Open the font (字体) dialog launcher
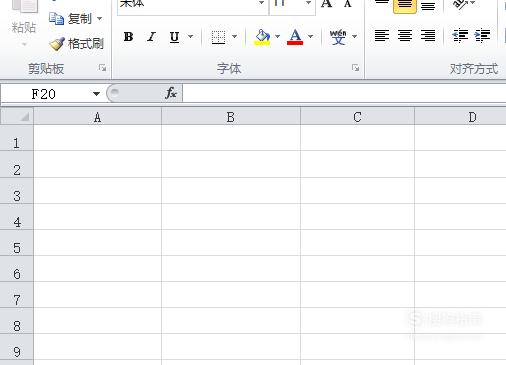 [x=355, y=68]
